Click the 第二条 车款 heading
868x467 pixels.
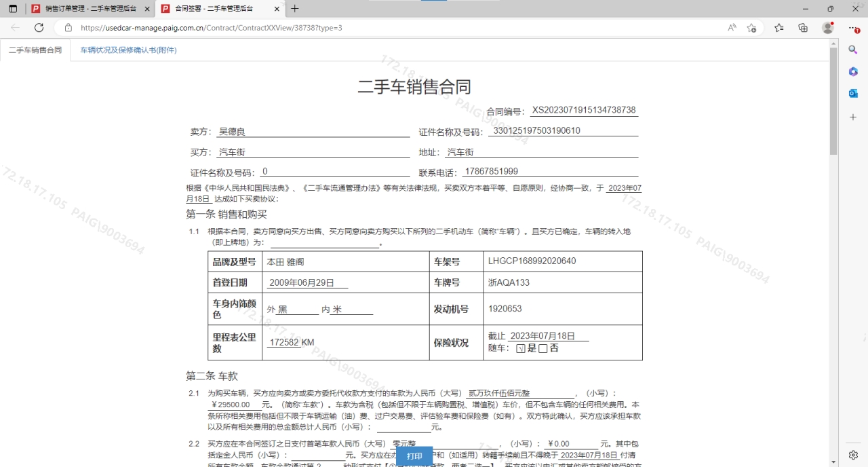[x=212, y=376]
